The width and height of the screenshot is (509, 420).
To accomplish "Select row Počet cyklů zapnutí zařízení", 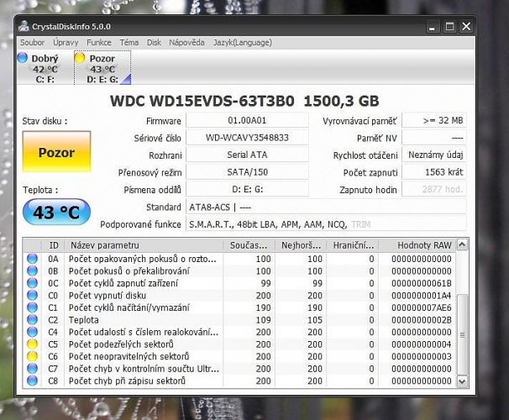I will tap(239, 283).
